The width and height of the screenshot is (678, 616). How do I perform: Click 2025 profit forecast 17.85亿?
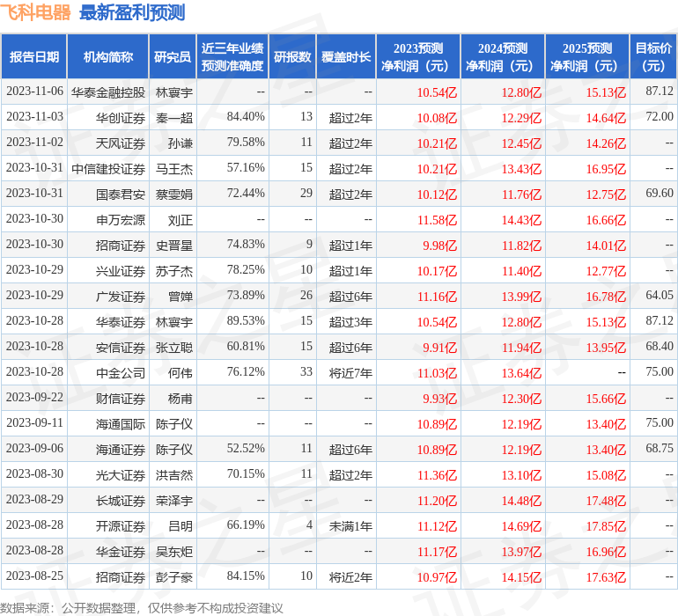click(x=606, y=525)
